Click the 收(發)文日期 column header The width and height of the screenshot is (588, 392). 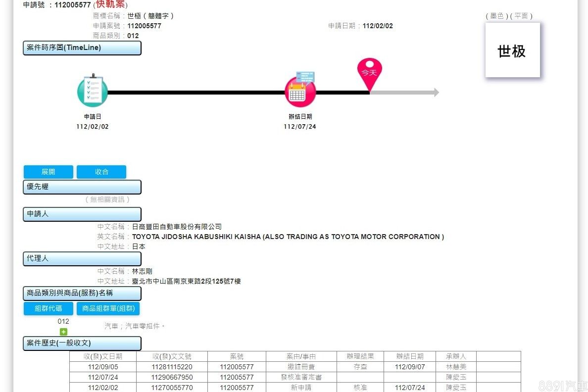click(x=102, y=356)
